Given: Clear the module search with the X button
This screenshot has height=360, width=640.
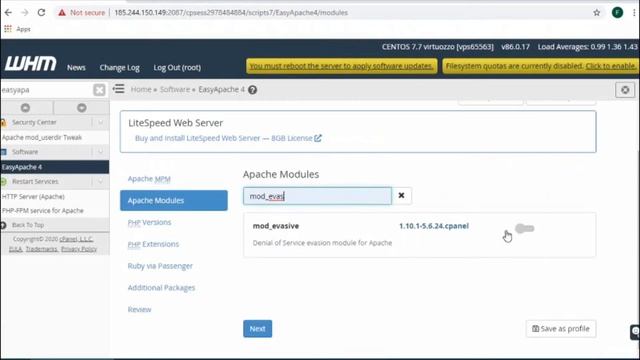Looking at the screenshot, I should pyautogui.click(x=402, y=196).
